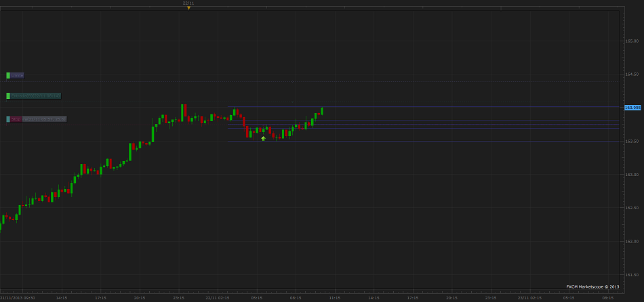Click the green marker beside the Entrada label
This screenshot has width=644, height=302.
point(8,95)
